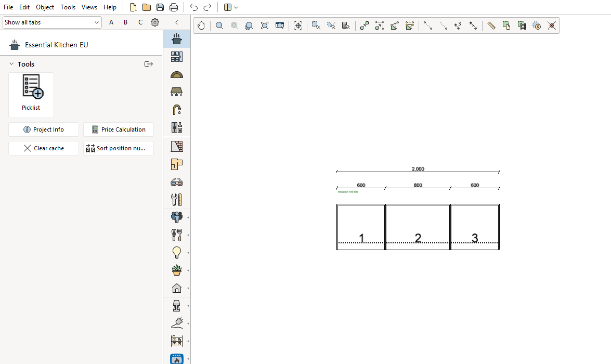Select tab group C
The height and width of the screenshot is (364, 611).
(x=140, y=22)
